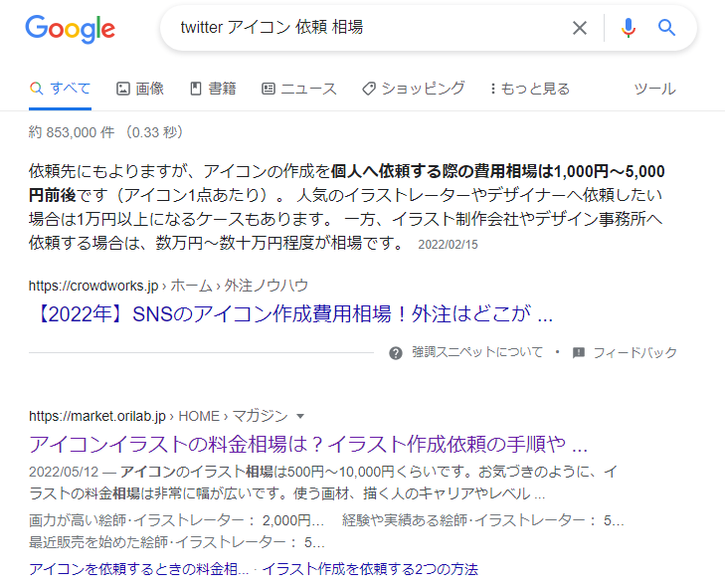Open the ツール options

pos(654,89)
